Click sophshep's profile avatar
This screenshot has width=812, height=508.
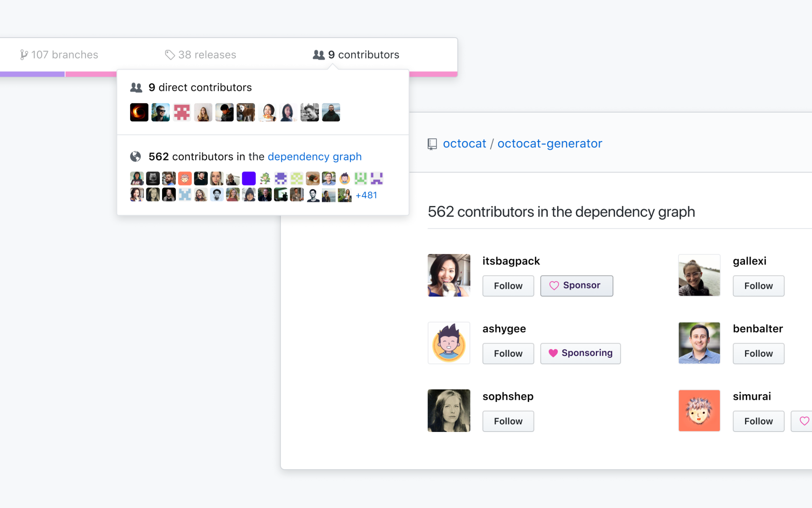pyautogui.click(x=448, y=410)
